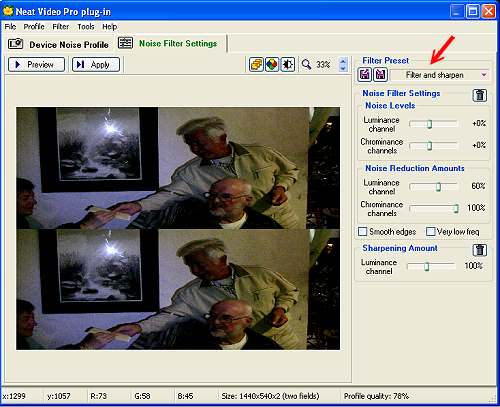Click the Preview button

point(36,64)
